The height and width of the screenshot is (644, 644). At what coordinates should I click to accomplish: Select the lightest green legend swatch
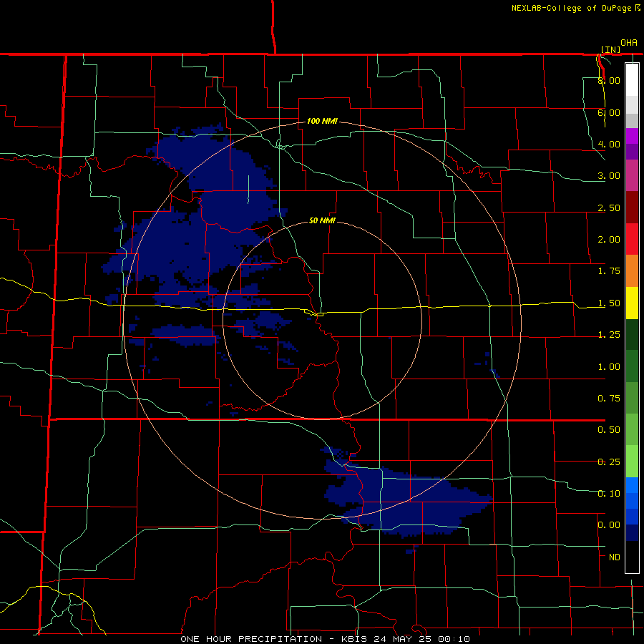click(632, 462)
